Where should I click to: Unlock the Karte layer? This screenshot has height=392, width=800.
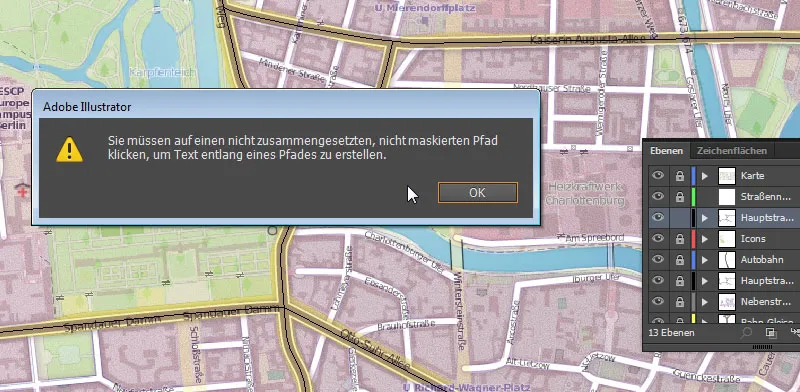[680, 176]
